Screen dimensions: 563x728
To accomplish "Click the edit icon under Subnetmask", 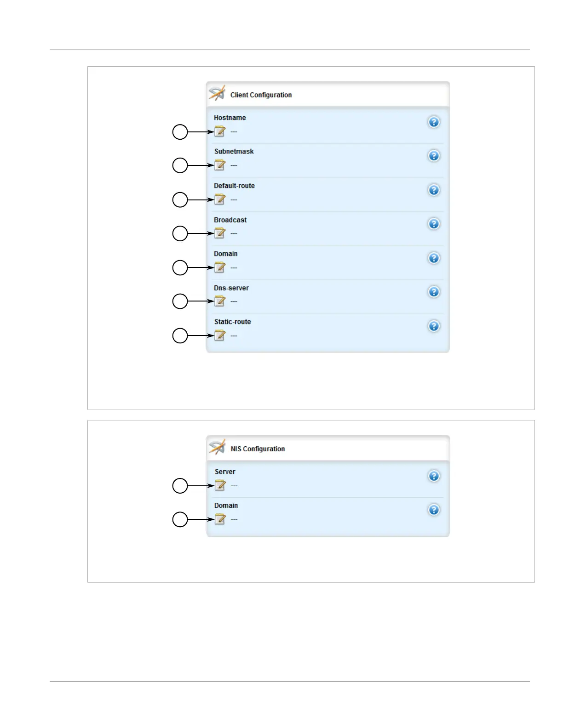I will (x=220, y=165).
